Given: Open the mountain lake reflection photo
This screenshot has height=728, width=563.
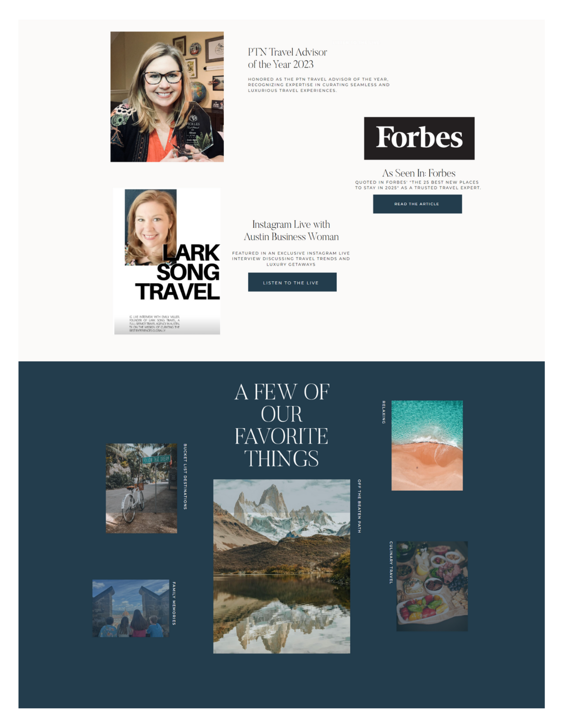Looking at the screenshot, I should tap(281, 566).
